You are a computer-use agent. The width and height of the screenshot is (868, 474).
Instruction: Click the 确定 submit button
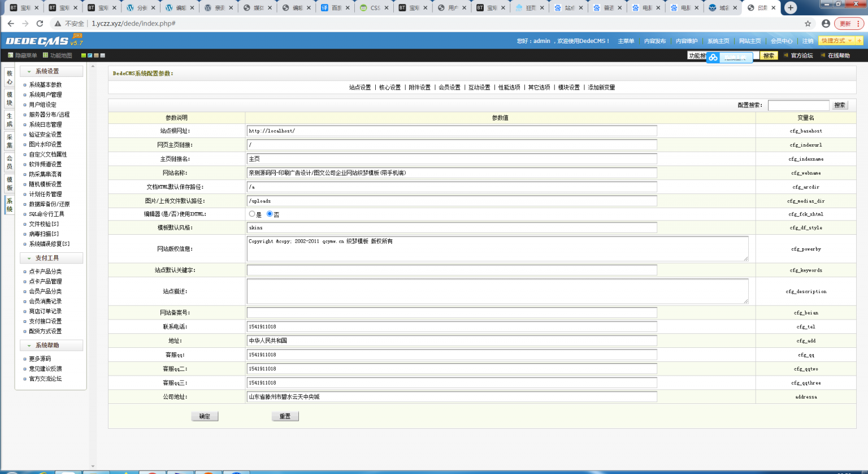[205, 416]
